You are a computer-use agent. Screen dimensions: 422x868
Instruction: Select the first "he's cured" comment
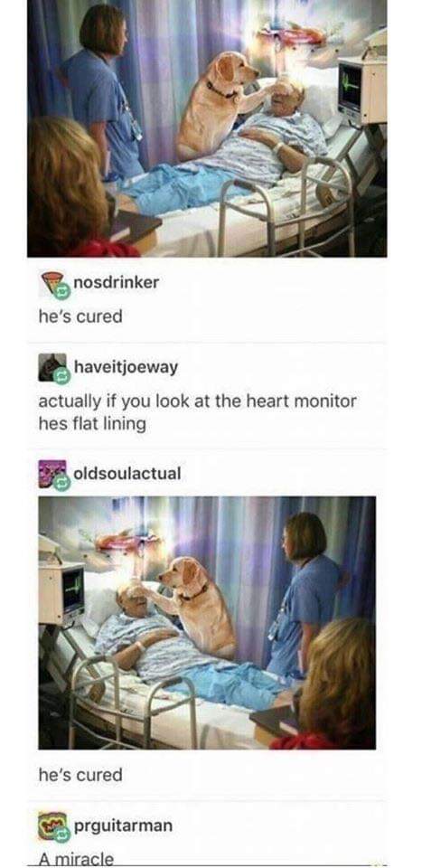click(x=80, y=316)
